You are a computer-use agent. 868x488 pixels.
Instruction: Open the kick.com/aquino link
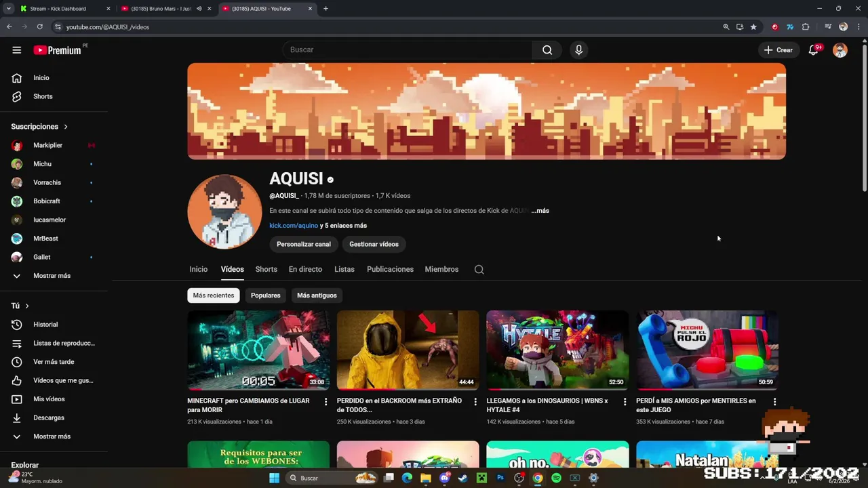[x=294, y=226]
